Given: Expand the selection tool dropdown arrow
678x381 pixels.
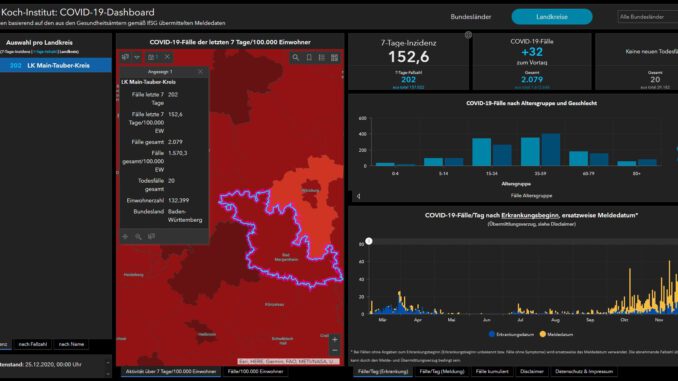Looking at the screenshot, I should coord(137,57).
